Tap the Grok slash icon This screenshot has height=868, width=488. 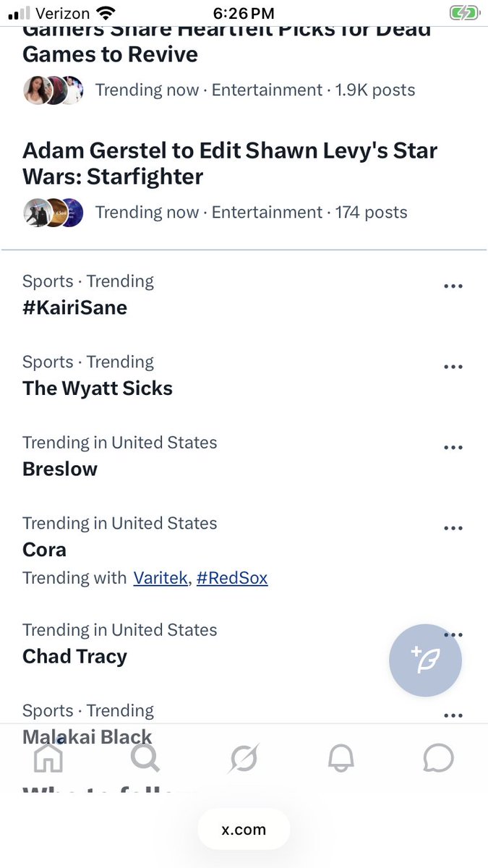(244, 759)
